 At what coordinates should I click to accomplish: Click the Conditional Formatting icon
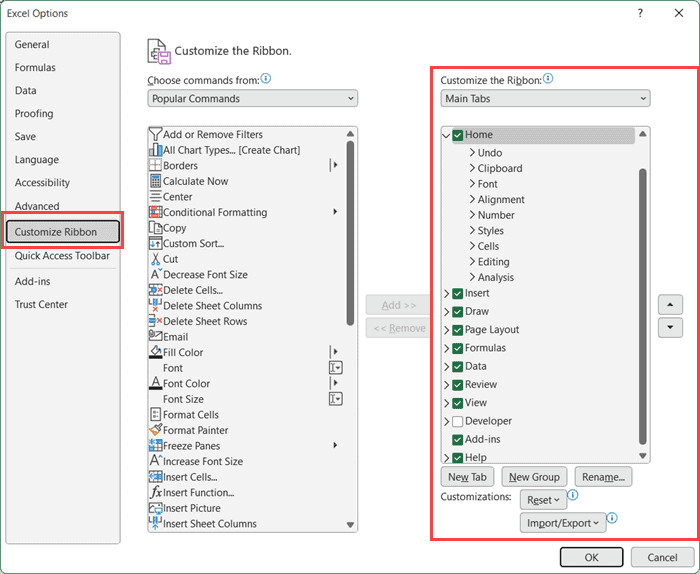pos(155,212)
